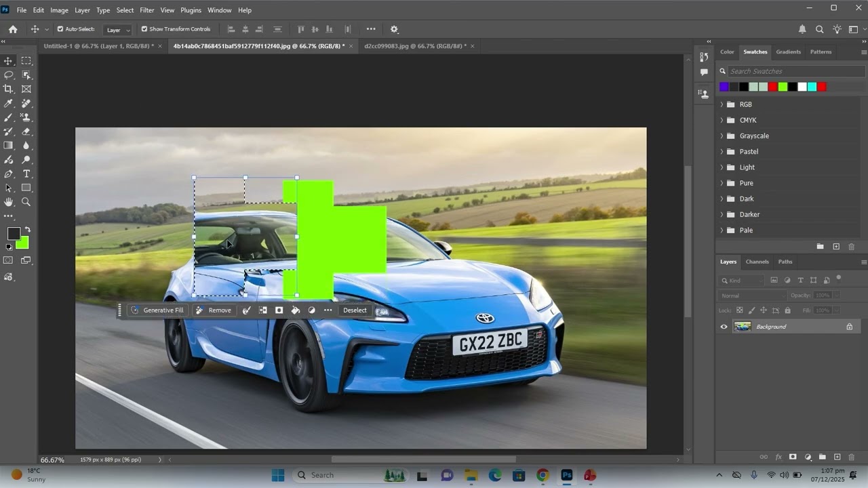The image size is (868, 488).
Task: Expand the Pastel swatch group
Action: pyautogui.click(x=722, y=152)
